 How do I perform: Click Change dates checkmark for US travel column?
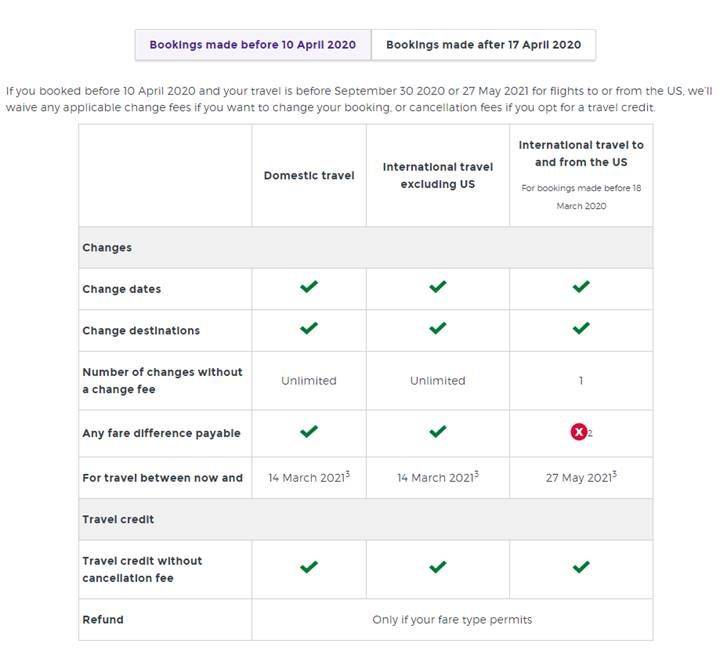[580, 287]
